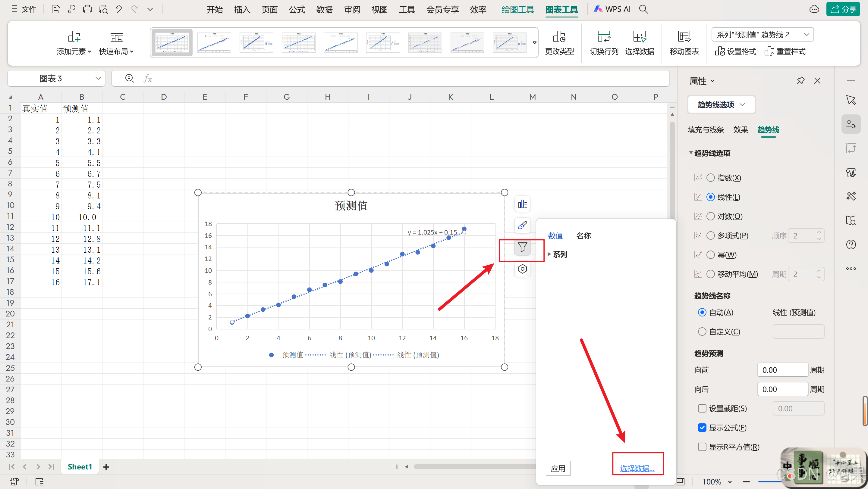Image resolution: width=868 pixels, height=489 pixels.
Task: Click the Set Format (设置格式) icon
Action: click(x=720, y=51)
